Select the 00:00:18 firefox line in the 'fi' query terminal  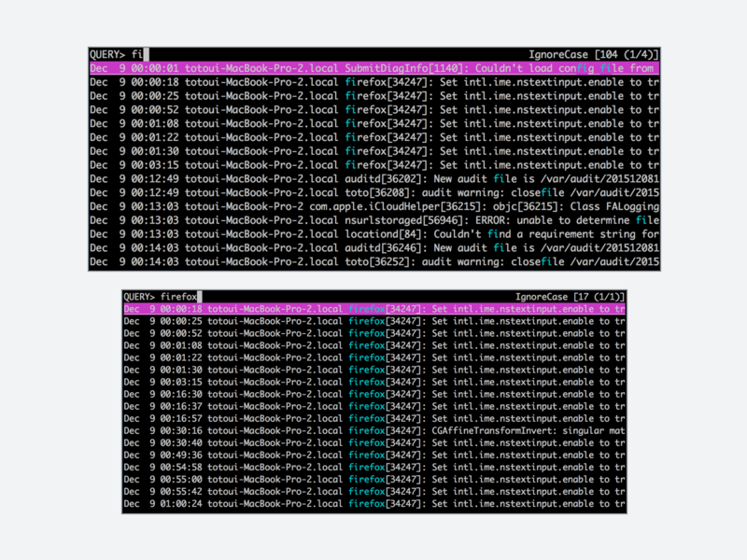click(374, 82)
